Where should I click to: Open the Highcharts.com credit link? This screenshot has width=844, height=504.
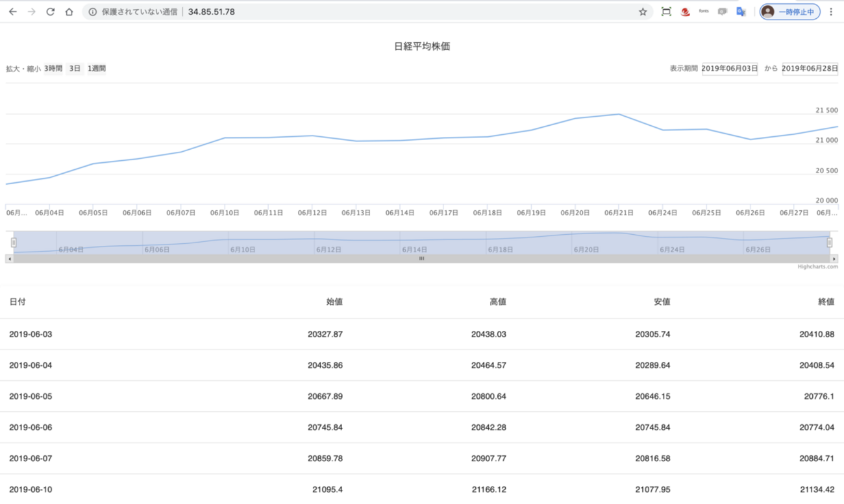pos(817,266)
